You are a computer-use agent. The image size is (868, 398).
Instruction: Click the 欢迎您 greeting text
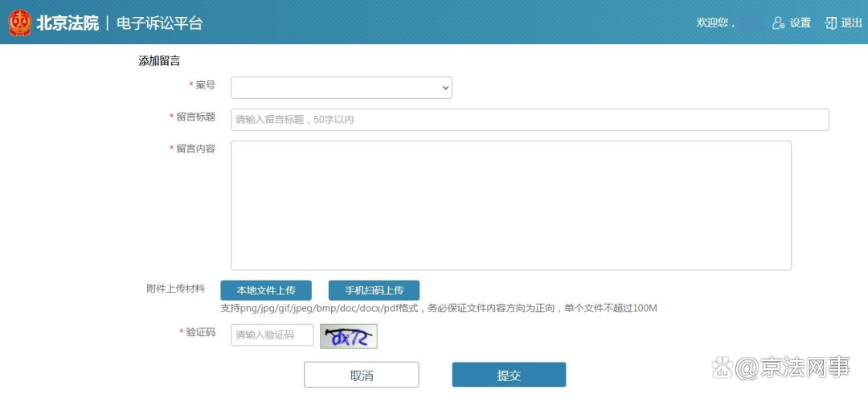tap(715, 23)
